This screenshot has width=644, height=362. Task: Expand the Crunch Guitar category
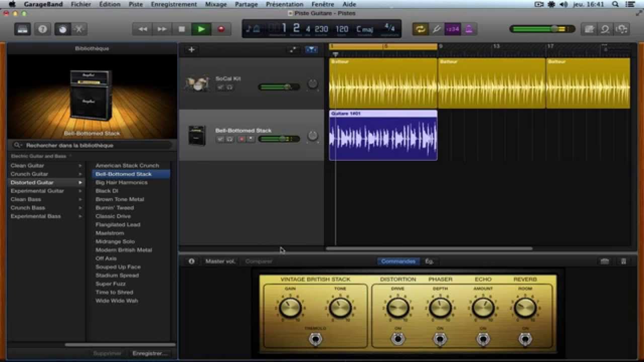pos(80,174)
